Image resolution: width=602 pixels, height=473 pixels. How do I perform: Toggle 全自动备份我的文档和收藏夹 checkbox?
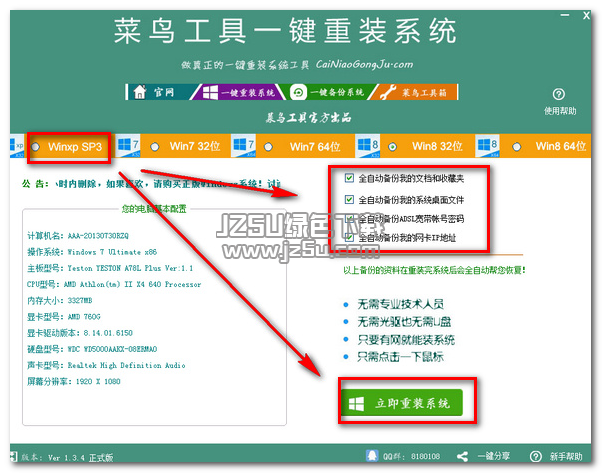click(x=349, y=178)
